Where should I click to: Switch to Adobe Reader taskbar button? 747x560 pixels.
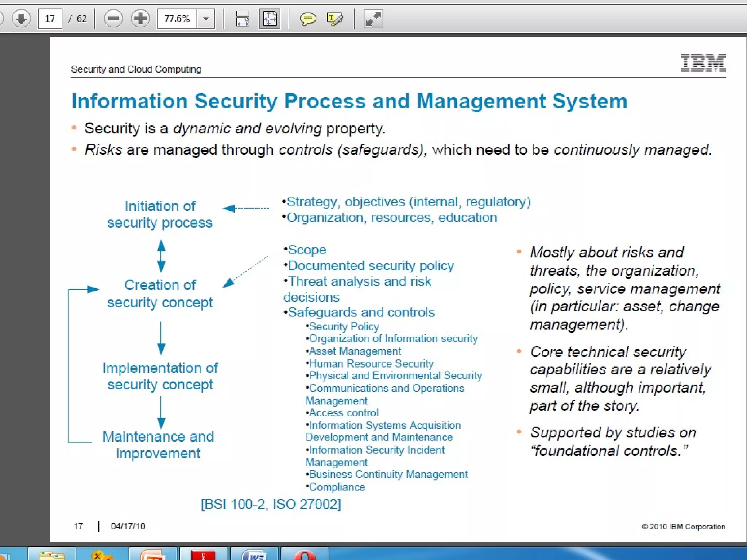[x=204, y=554]
